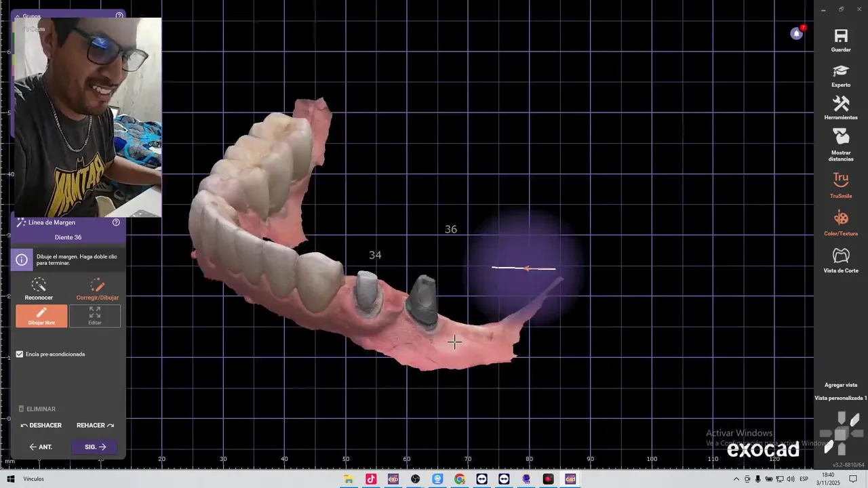Open help for Línea de Margen

tap(116, 222)
